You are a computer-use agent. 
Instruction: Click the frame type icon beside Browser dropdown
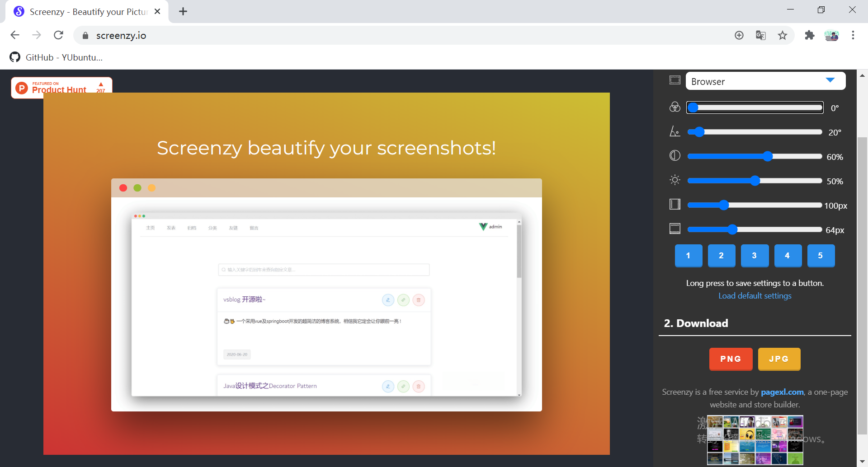[x=675, y=80]
